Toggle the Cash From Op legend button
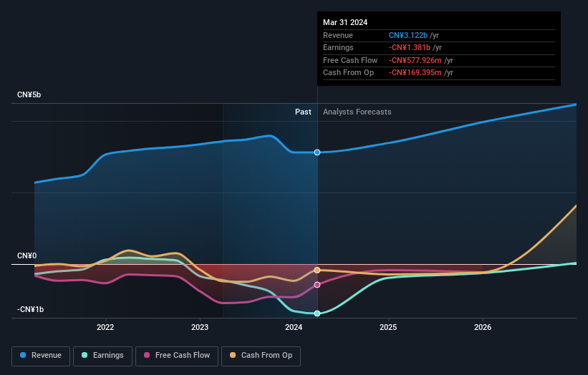This screenshot has height=375, width=588. click(261, 356)
